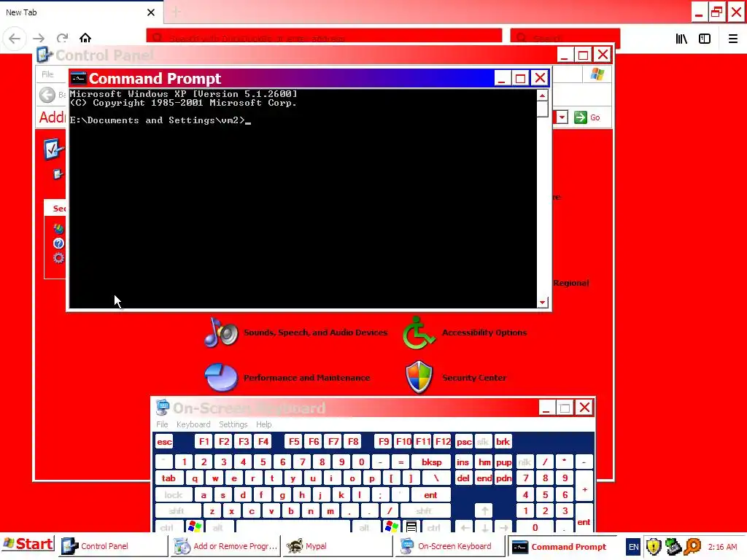747x560 pixels.
Task: Click magnifier key tray icon
Action: pyautogui.click(x=693, y=547)
